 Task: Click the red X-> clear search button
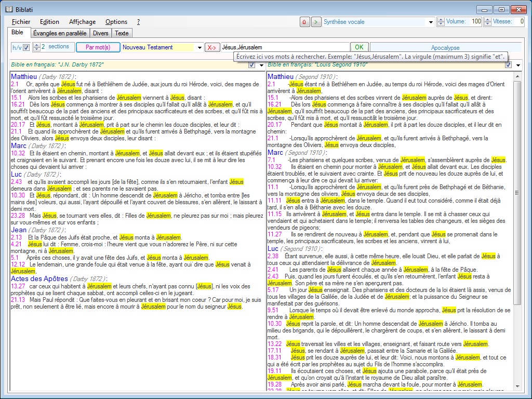[x=212, y=47]
